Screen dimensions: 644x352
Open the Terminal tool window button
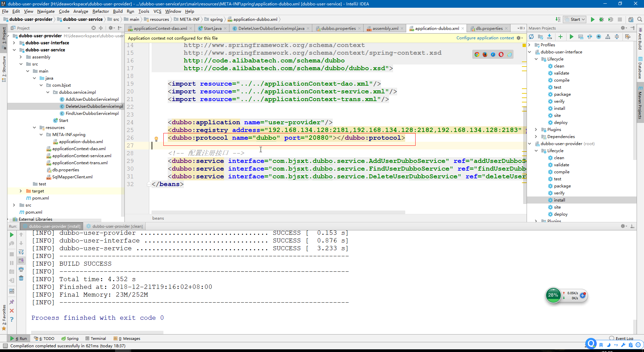coord(96,339)
